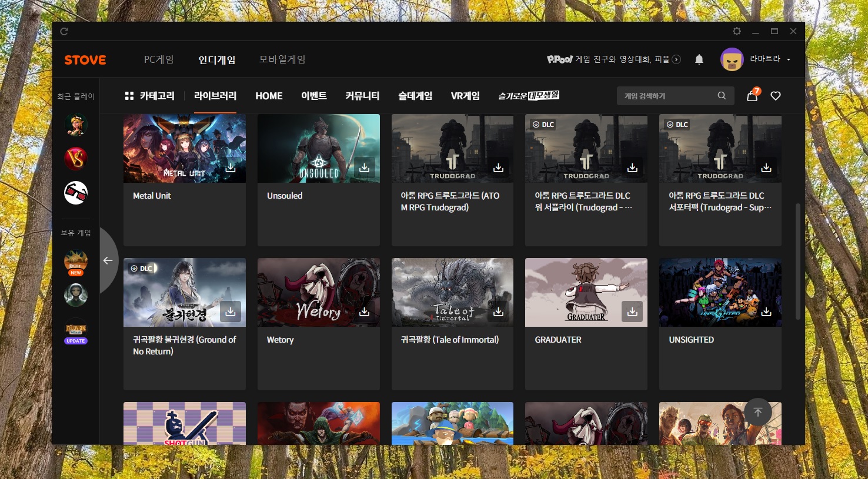Screen dimensions: 868x479
Task: Click the search magnifier icon
Action: pyautogui.click(x=722, y=96)
